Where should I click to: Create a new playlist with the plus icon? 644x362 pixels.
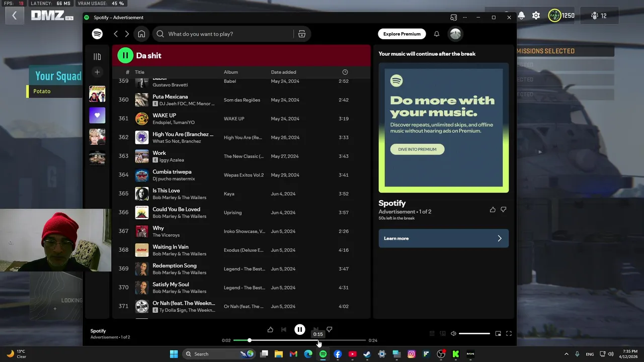click(x=97, y=72)
